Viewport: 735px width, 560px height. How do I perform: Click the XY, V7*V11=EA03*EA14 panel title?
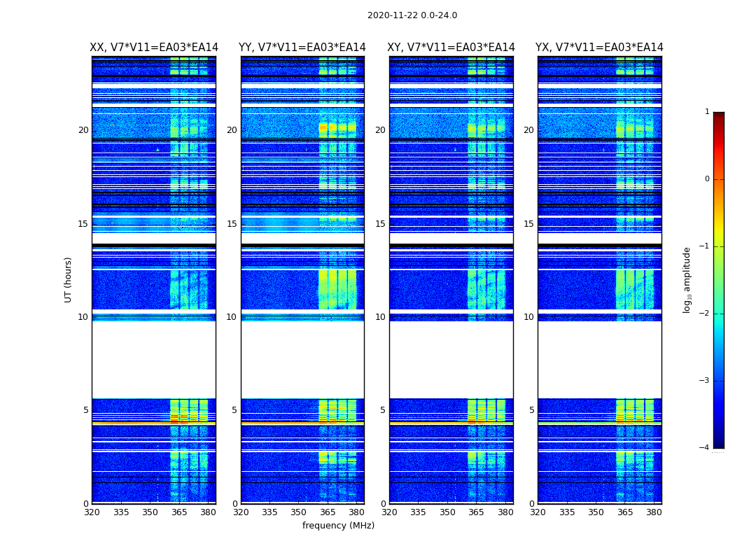451,48
